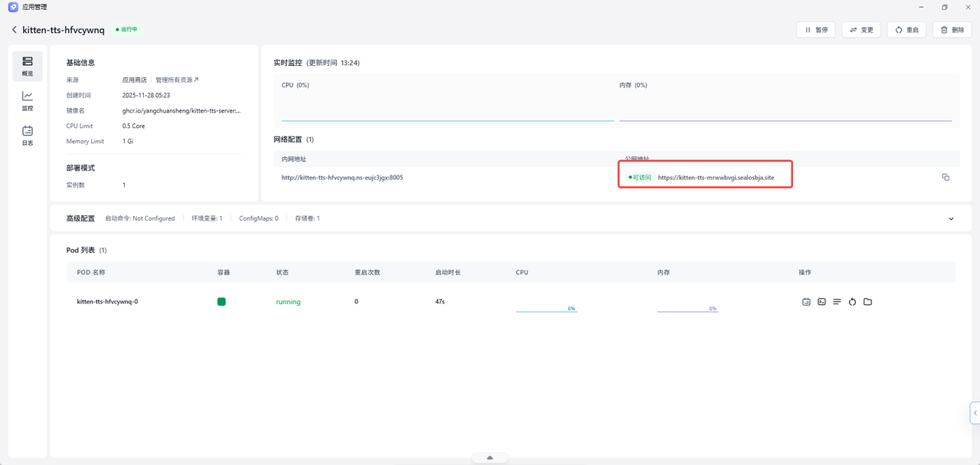Click the 删除 button
Image resolution: width=980 pixels, height=465 pixels.
pyautogui.click(x=952, y=30)
